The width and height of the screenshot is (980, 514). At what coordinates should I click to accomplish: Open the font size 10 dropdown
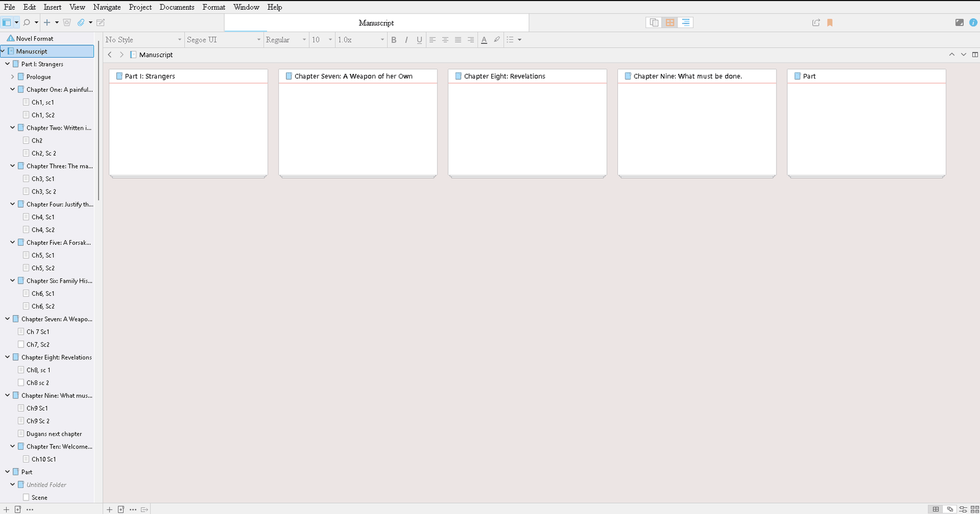coord(322,40)
